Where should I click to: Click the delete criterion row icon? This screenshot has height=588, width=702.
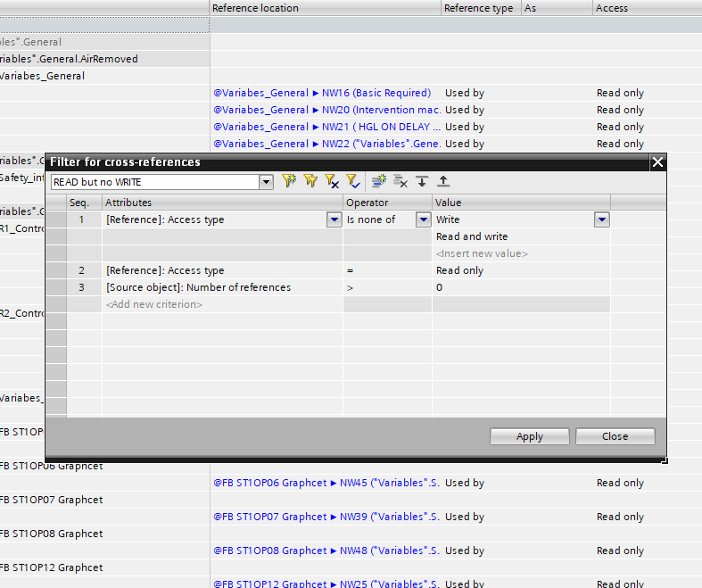[x=401, y=181]
